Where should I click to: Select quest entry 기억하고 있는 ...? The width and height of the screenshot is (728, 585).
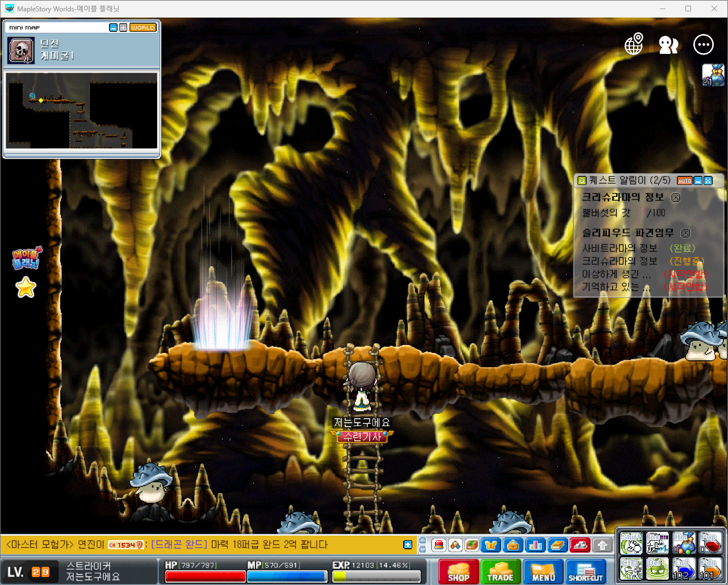tap(616, 287)
